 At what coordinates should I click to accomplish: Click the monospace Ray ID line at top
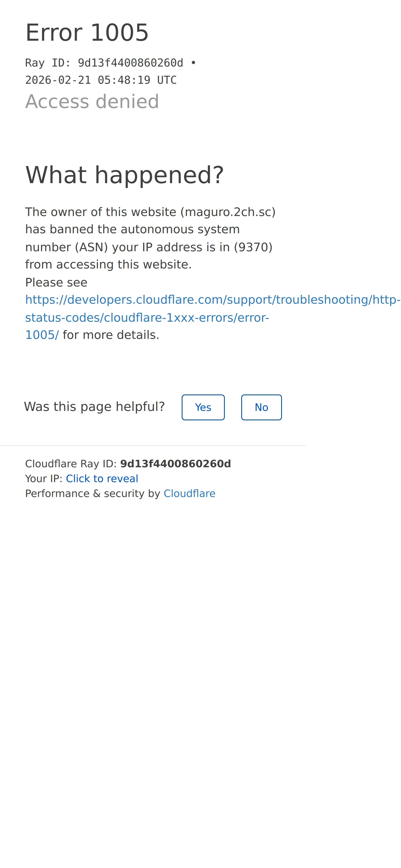pos(111,63)
